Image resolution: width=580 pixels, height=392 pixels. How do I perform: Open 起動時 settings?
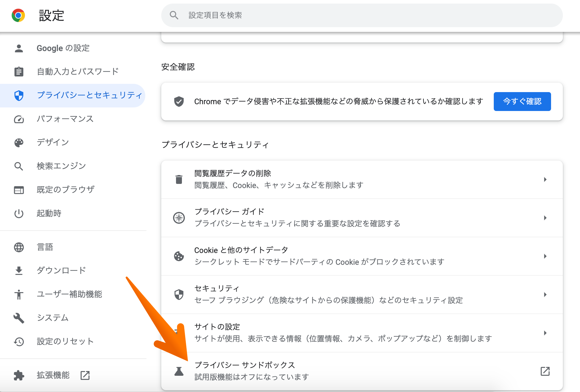coord(73,213)
